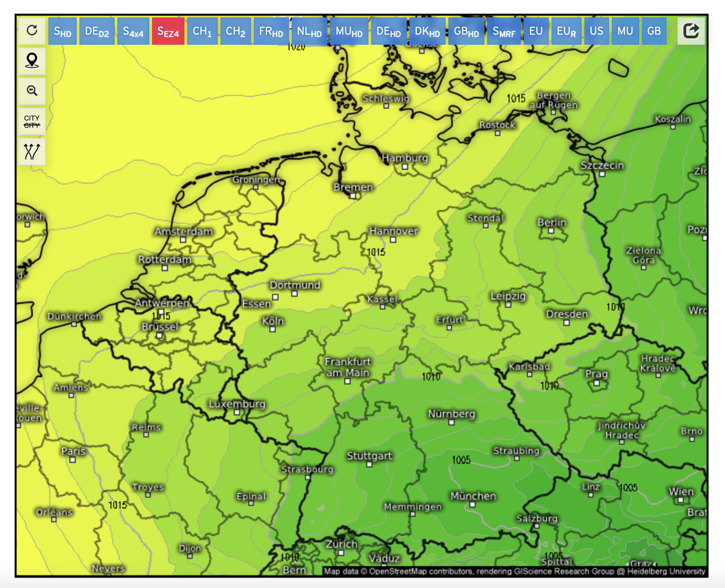Click the share arrow icon
The width and height of the screenshot is (725, 588).
(x=691, y=31)
